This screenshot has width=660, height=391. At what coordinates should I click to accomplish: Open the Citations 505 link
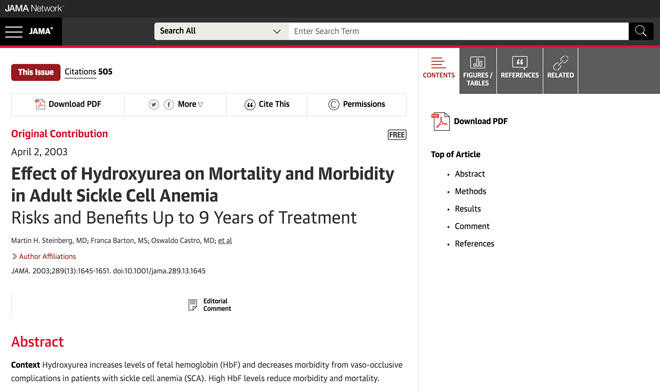(88, 72)
